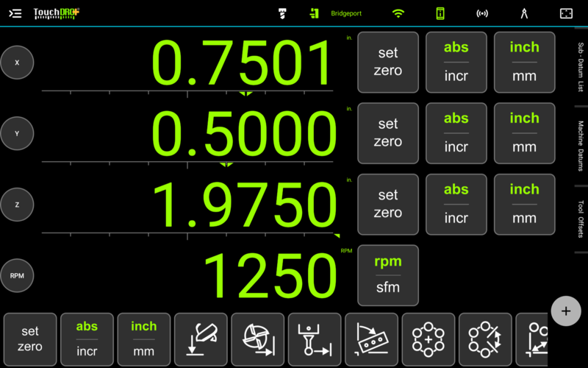Screen dimensions: 588x368
Task: Tap the Z axis round button
Action: coord(17,205)
